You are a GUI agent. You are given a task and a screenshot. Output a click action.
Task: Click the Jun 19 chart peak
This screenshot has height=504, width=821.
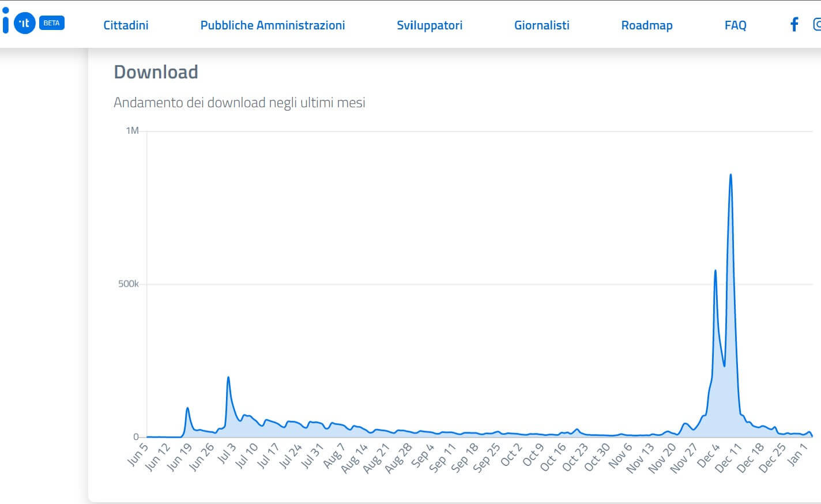[187, 408]
